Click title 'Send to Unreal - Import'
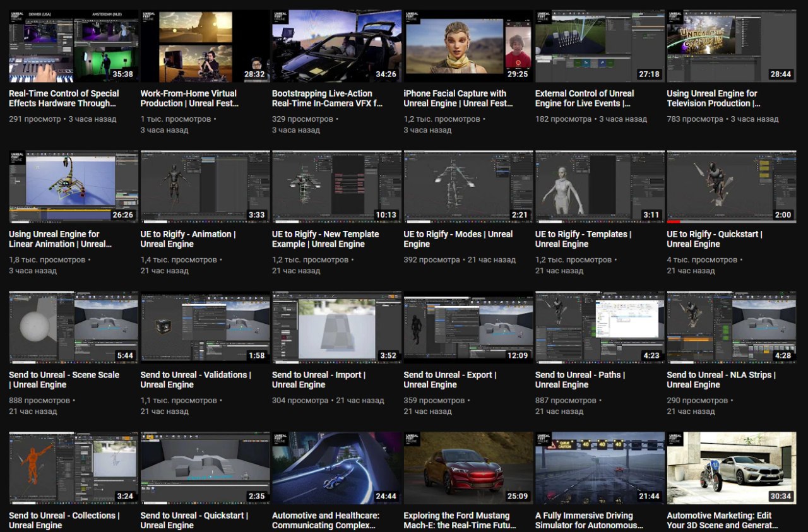808x532 pixels. click(x=319, y=380)
